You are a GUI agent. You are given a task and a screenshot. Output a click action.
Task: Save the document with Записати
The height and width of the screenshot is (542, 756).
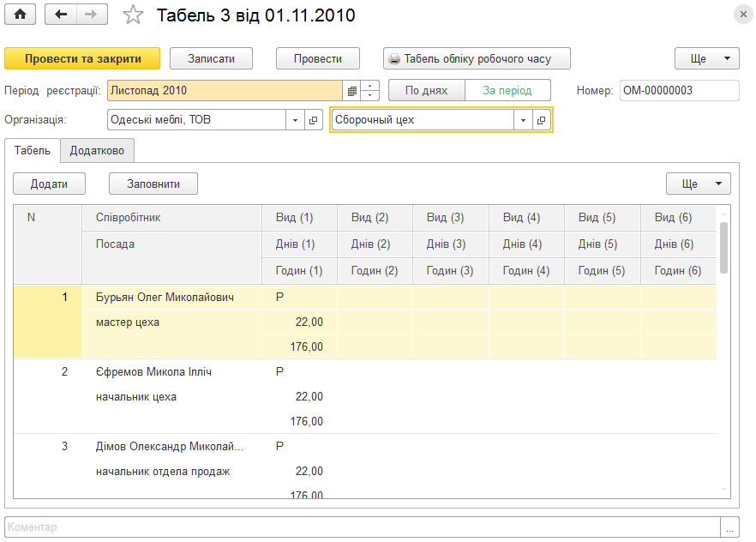[211, 59]
